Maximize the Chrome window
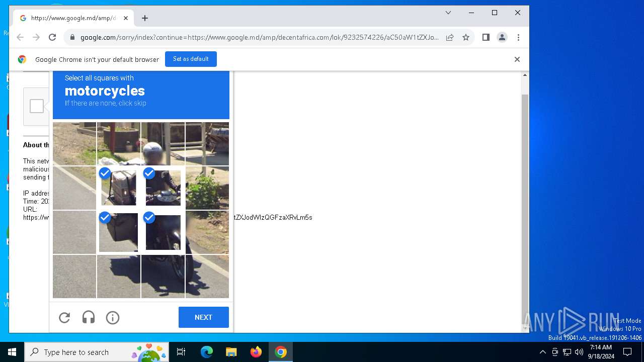This screenshot has width=644, height=362. pyautogui.click(x=495, y=13)
